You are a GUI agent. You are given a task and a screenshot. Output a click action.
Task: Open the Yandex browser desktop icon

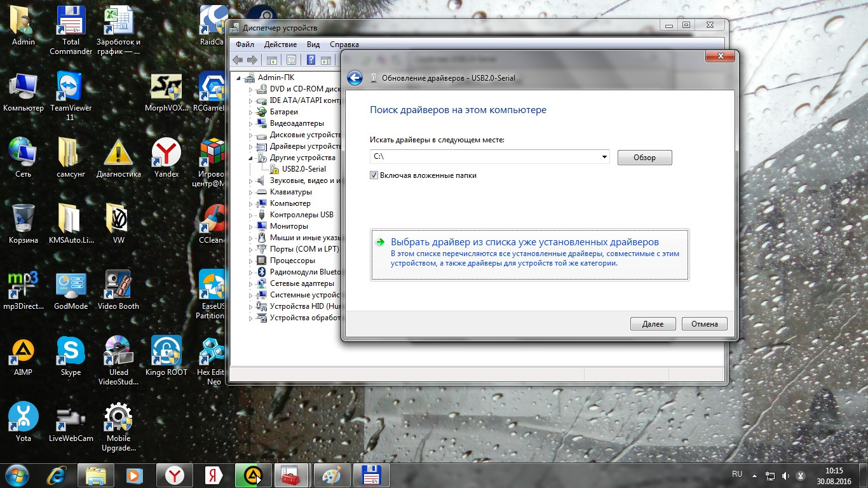coord(166,158)
